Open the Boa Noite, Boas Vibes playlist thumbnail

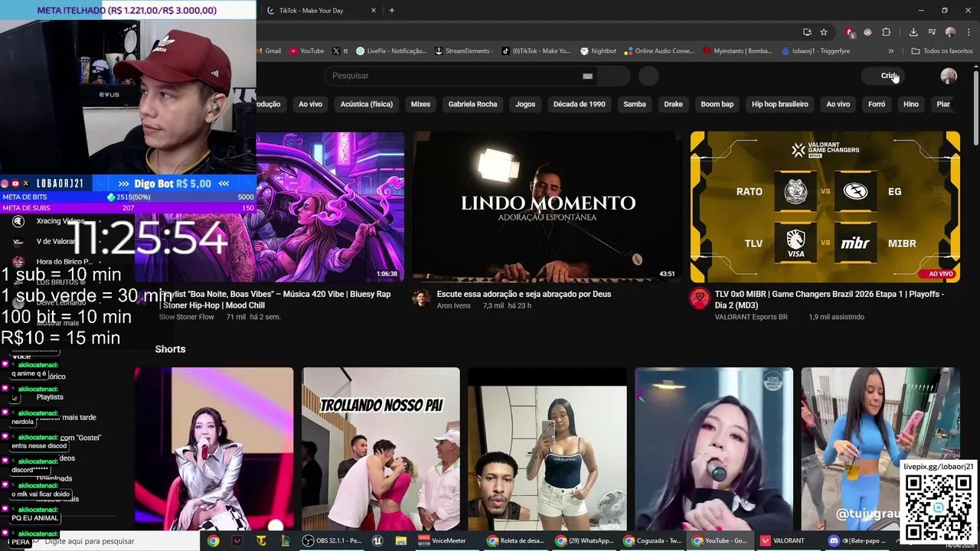[x=330, y=207]
